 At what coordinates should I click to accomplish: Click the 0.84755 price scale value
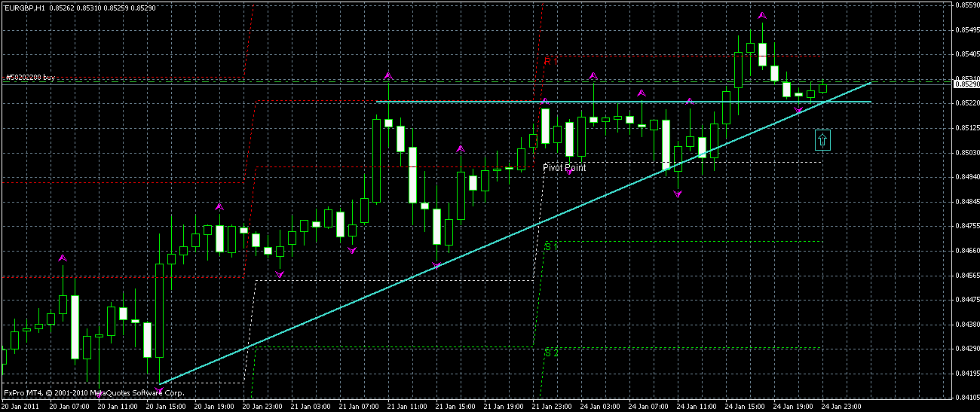click(966, 226)
